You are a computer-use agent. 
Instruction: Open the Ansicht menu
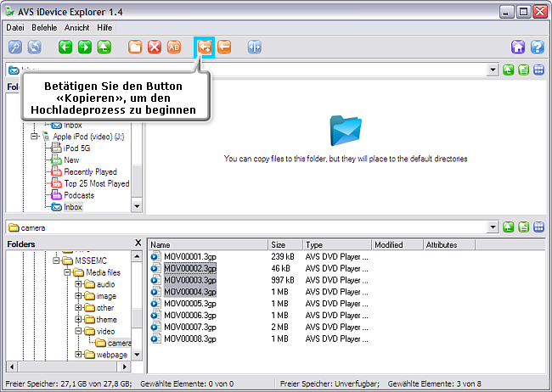(76, 27)
